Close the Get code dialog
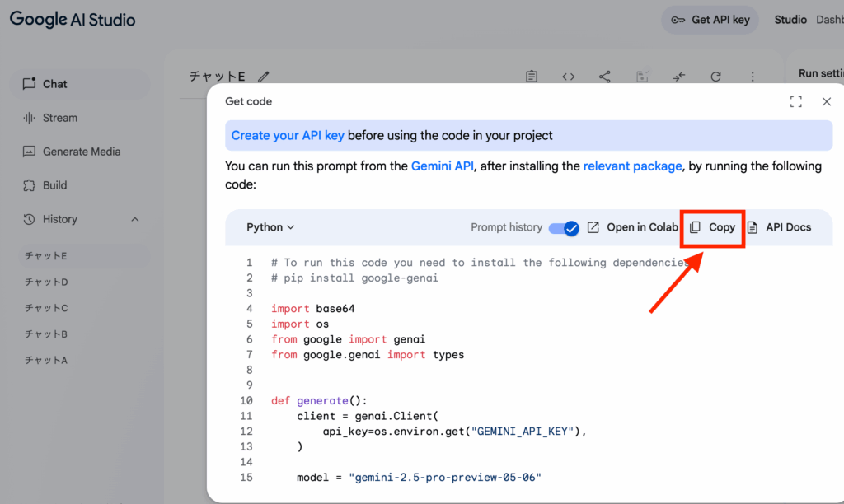This screenshot has width=844, height=504. [827, 101]
